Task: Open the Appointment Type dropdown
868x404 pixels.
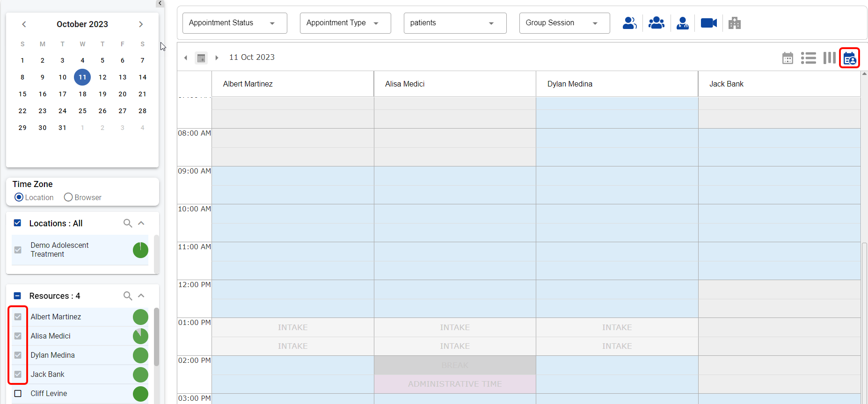Action: point(345,23)
